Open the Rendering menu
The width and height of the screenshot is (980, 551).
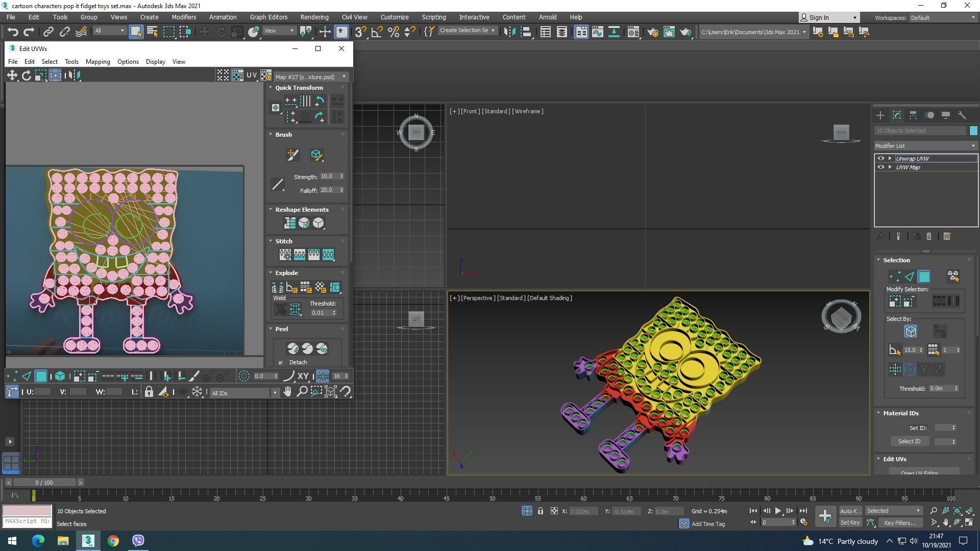[x=314, y=17]
